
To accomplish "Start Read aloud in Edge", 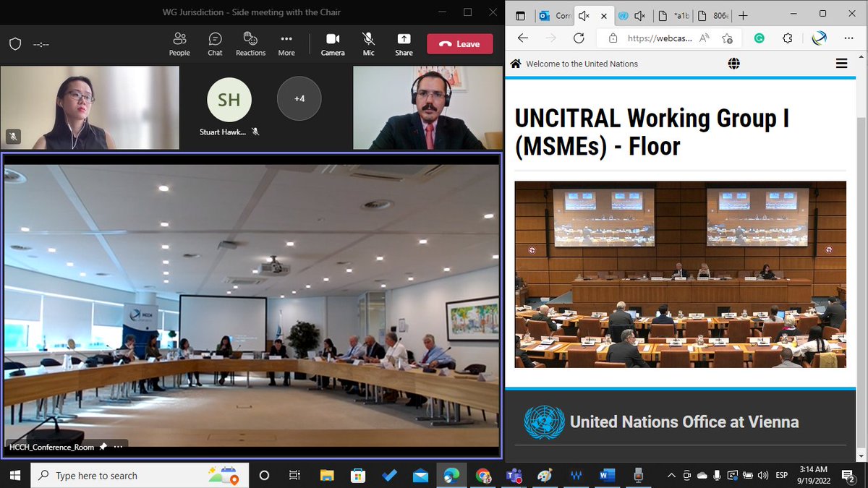I will [x=705, y=38].
